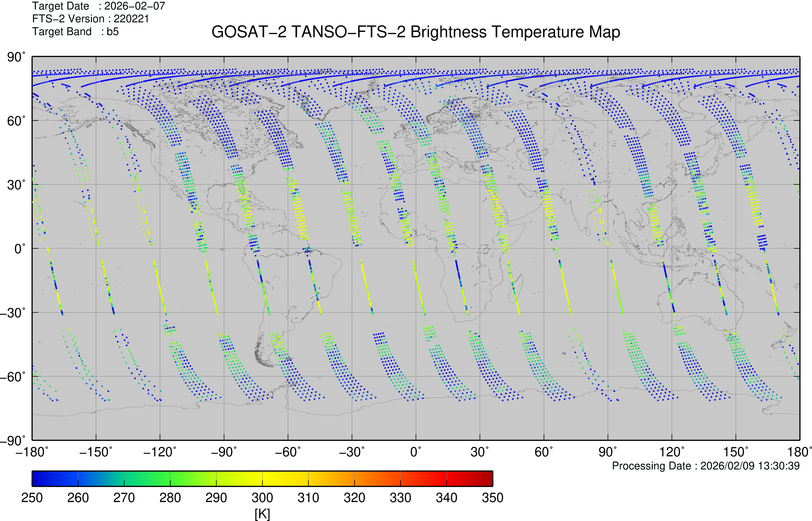Click the 120° longitude axis label

(x=672, y=452)
